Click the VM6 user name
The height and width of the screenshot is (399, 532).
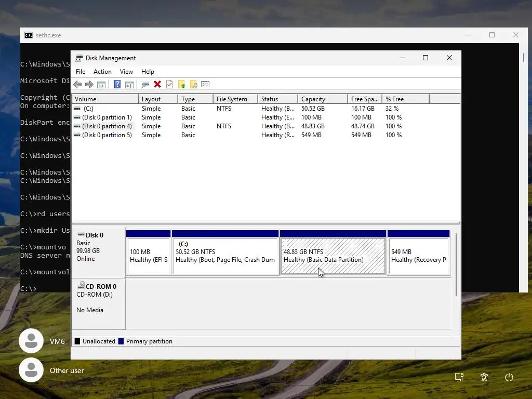coord(57,341)
